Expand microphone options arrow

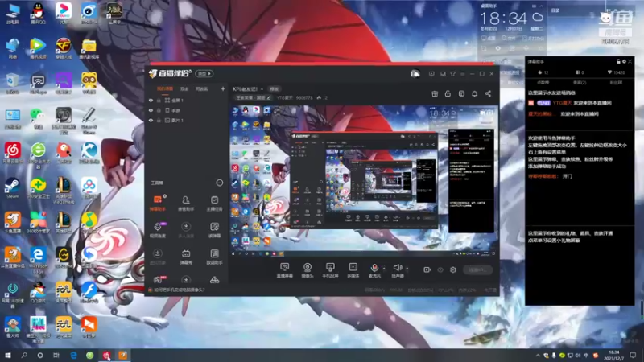(384, 268)
